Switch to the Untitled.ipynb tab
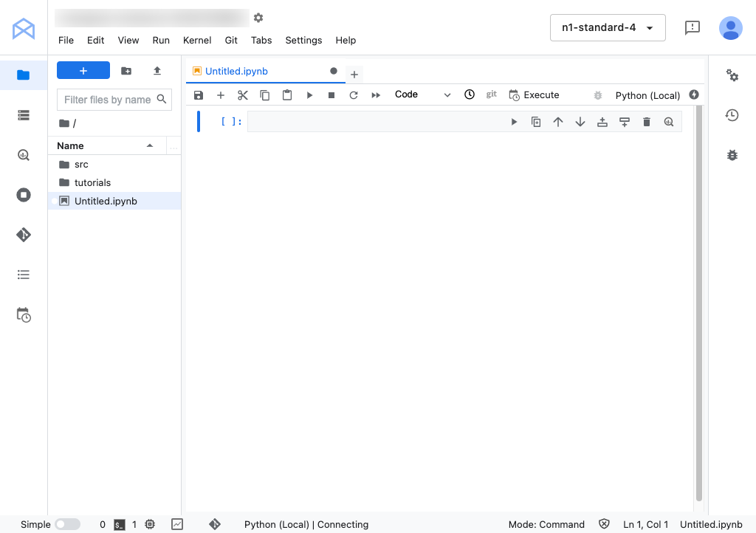Image resolution: width=756 pixels, height=533 pixels. [x=236, y=72]
